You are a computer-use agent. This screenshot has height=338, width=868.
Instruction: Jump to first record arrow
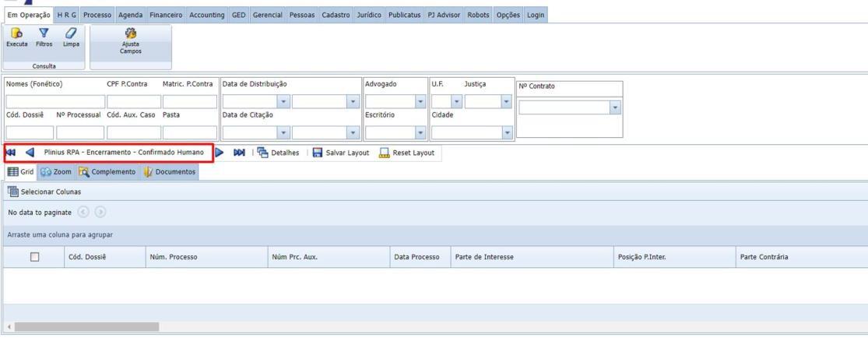(x=11, y=153)
